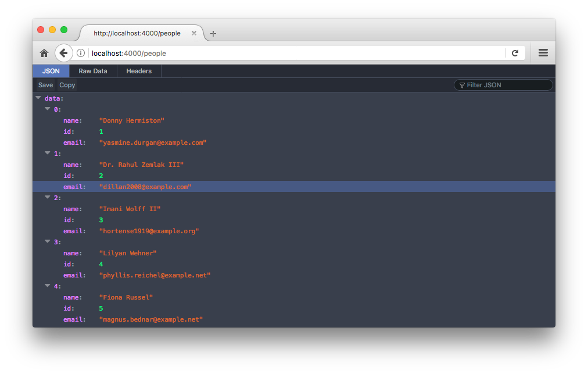Select the Home icon in the toolbar
The height and width of the screenshot is (374, 588).
point(44,52)
